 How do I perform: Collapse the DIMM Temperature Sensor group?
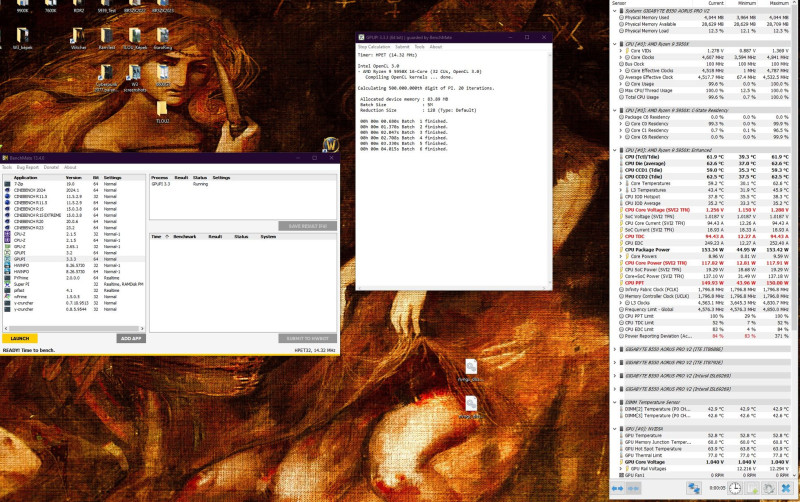[615, 402]
